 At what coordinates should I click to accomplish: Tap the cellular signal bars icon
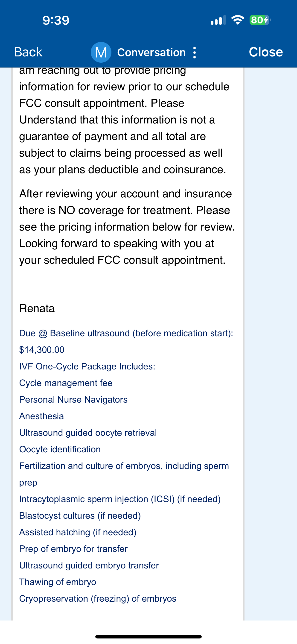point(218,20)
